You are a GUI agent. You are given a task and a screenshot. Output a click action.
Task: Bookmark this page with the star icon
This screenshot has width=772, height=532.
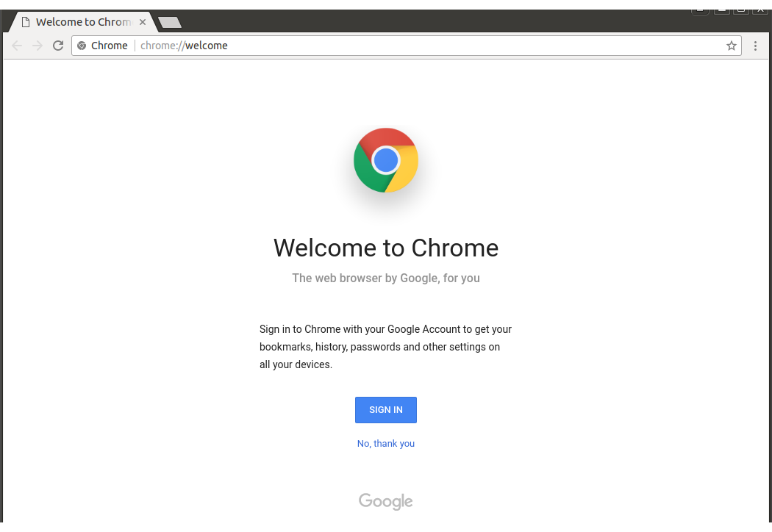click(x=731, y=46)
